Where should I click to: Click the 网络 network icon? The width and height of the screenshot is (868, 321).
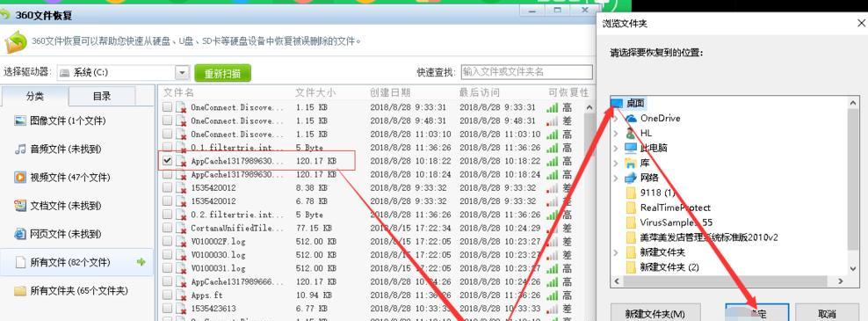(631, 178)
